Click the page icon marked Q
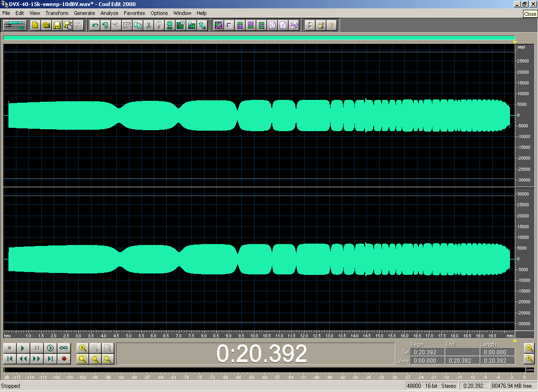Image resolution: width=538 pixels, height=392 pixels. click(x=272, y=25)
